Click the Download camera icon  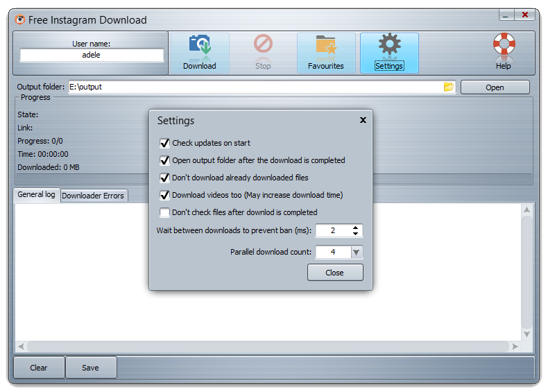tap(200, 44)
